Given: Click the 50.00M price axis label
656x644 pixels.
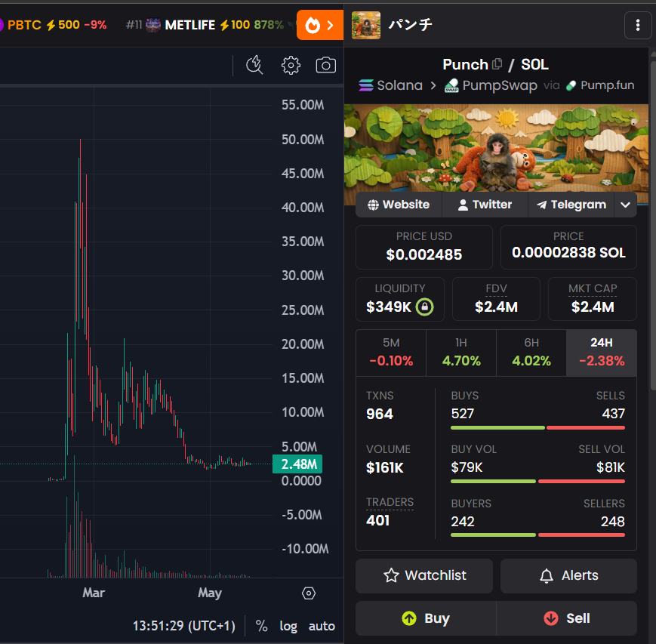Looking at the screenshot, I should 303,140.
